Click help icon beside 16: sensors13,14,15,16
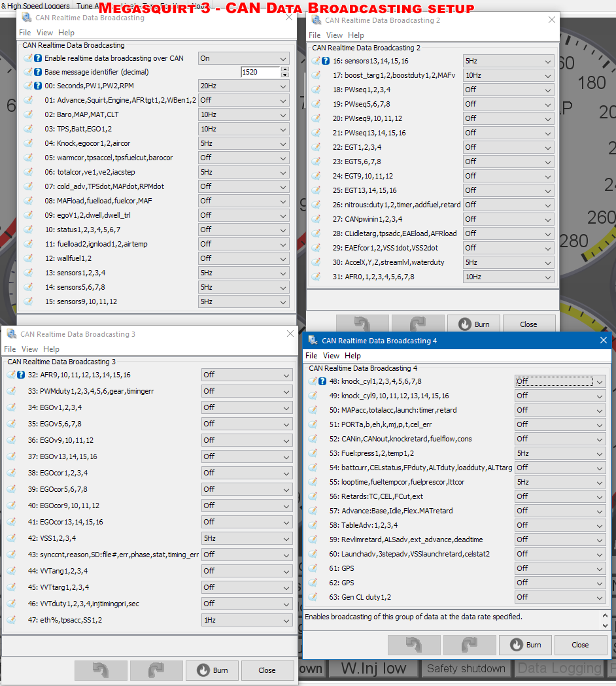This screenshot has height=686, width=616. (x=326, y=61)
